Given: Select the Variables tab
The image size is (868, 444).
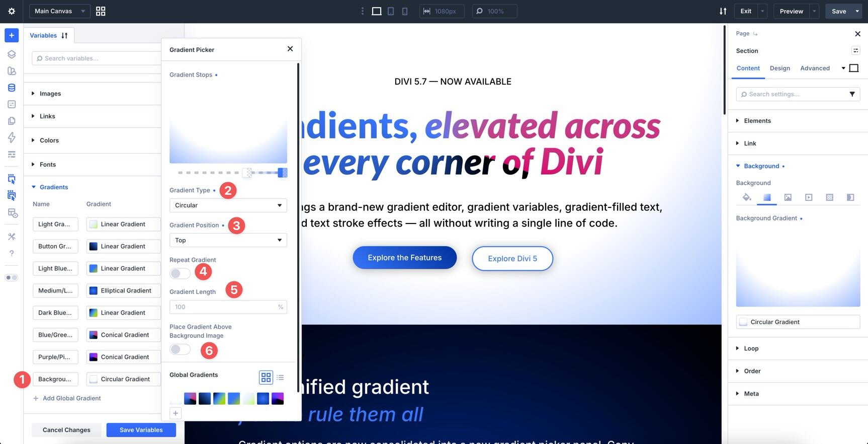Looking at the screenshot, I should point(43,36).
